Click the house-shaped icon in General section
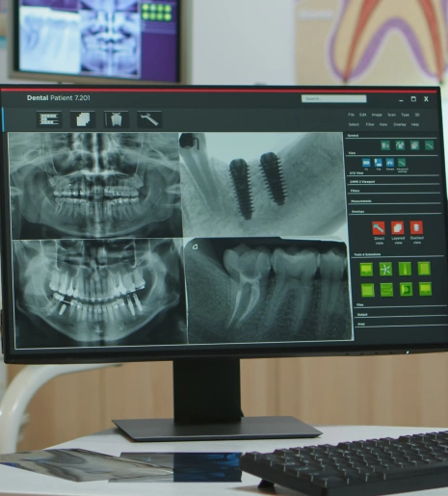The width and height of the screenshot is (448, 496). tap(400, 145)
